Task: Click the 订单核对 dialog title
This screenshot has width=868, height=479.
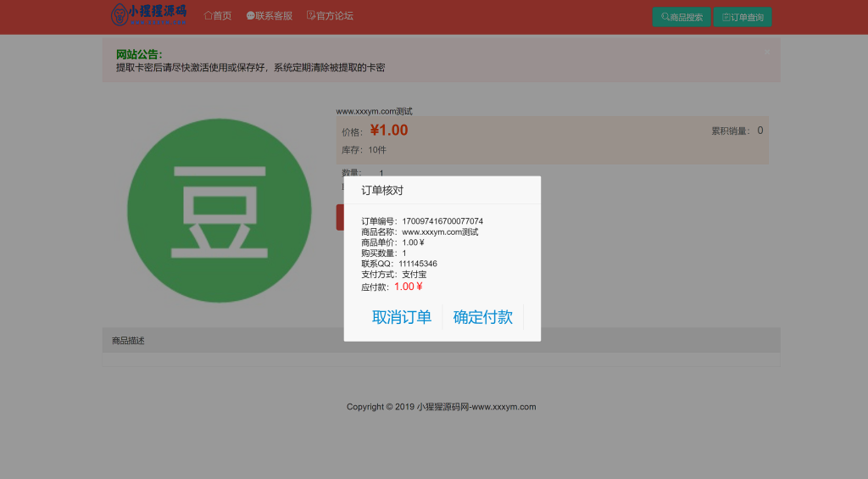Action: click(x=382, y=191)
